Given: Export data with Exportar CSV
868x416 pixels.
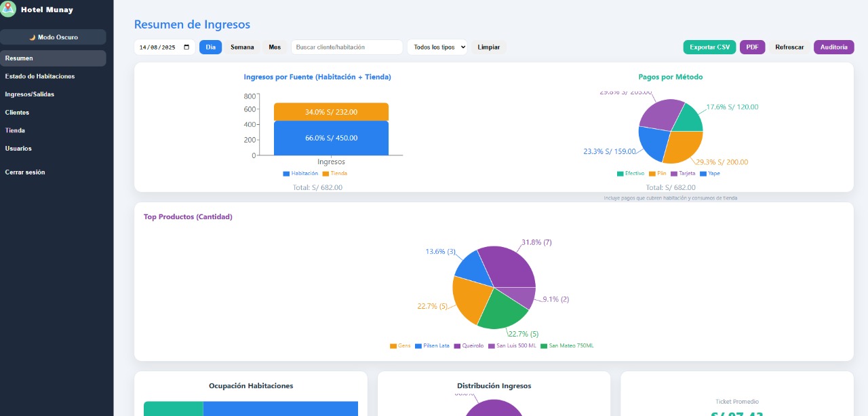Looking at the screenshot, I should 709,47.
